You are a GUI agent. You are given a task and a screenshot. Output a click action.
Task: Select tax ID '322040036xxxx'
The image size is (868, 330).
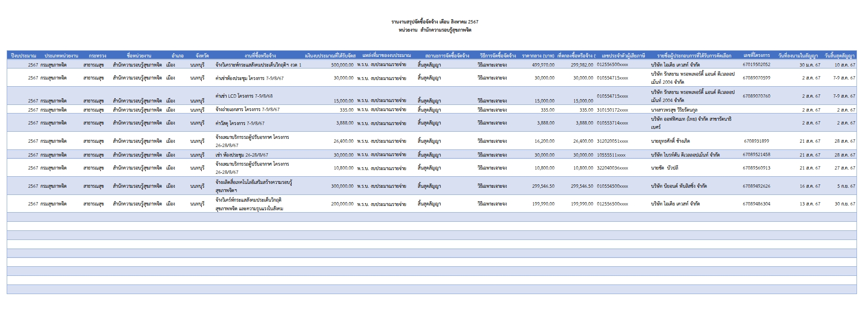pos(613,168)
